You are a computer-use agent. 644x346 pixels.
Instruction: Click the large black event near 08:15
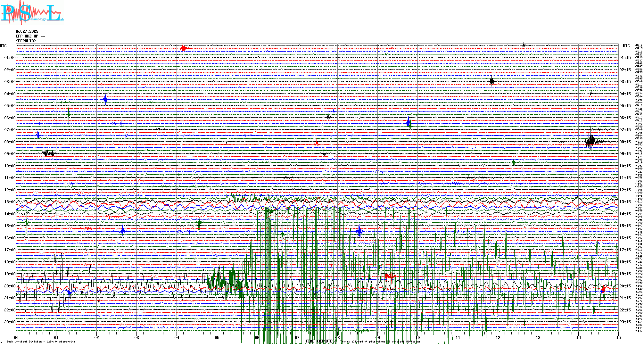coord(590,141)
